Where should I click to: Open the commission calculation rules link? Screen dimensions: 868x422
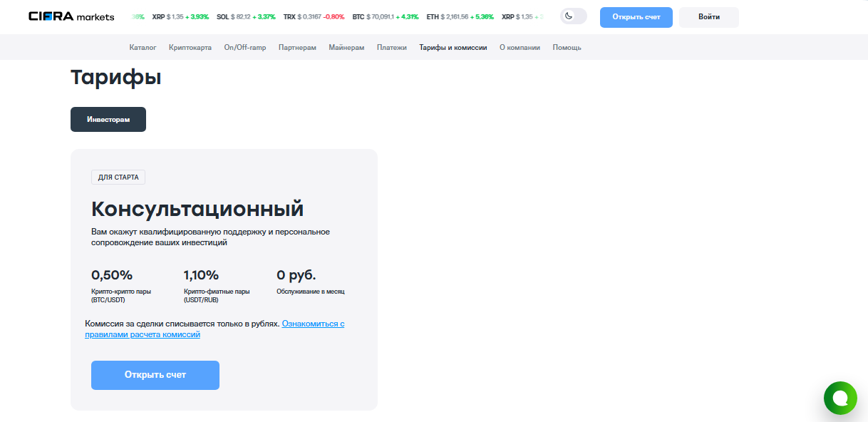tap(312, 323)
